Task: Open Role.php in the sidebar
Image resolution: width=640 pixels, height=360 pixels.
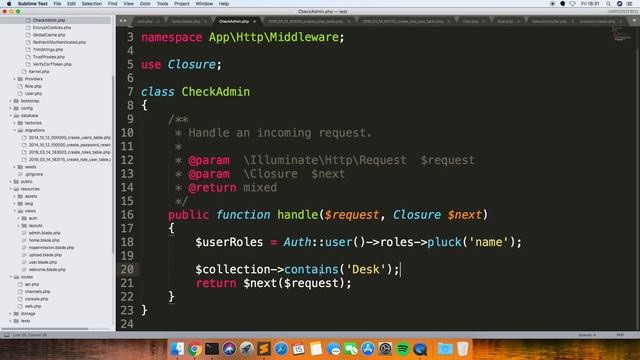Action: click(33, 86)
